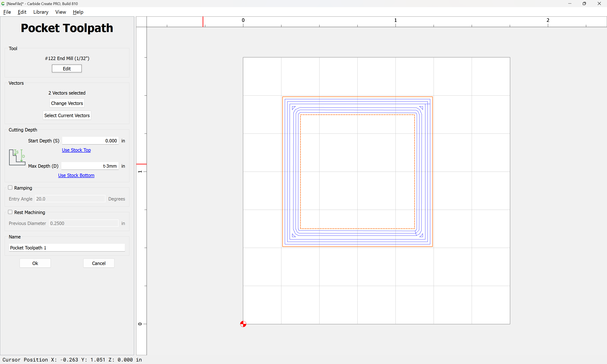Open the Edit menu
Image resolution: width=607 pixels, height=364 pixels.
22,12
